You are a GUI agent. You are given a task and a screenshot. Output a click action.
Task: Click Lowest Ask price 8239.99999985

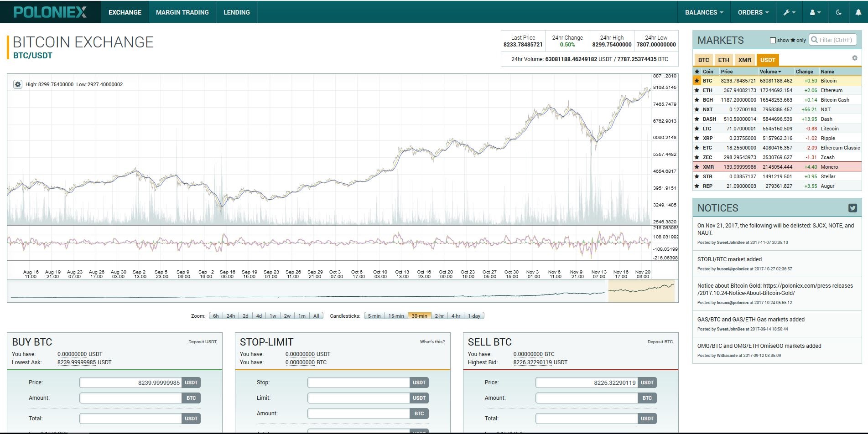[77, 362]
